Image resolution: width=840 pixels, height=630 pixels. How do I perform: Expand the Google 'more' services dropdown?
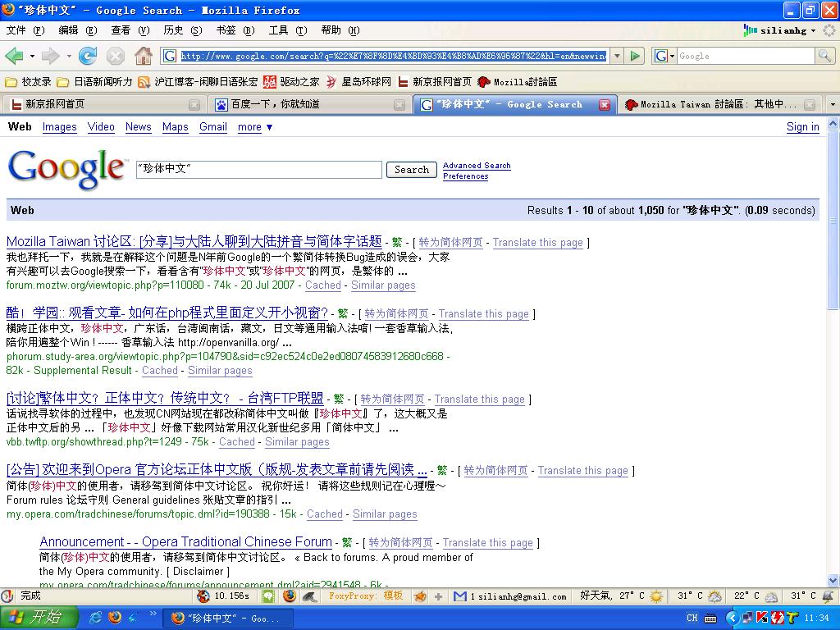click(x=255, y=127)
